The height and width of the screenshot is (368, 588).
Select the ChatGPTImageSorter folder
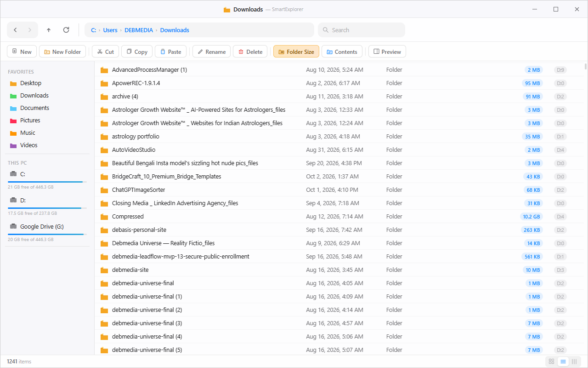click(x=340, y=190)
